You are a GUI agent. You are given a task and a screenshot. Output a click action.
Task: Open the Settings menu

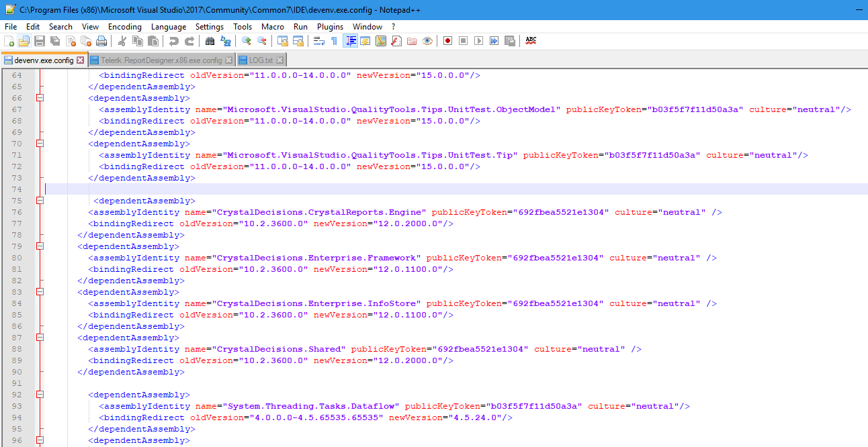tap(210, 27)
